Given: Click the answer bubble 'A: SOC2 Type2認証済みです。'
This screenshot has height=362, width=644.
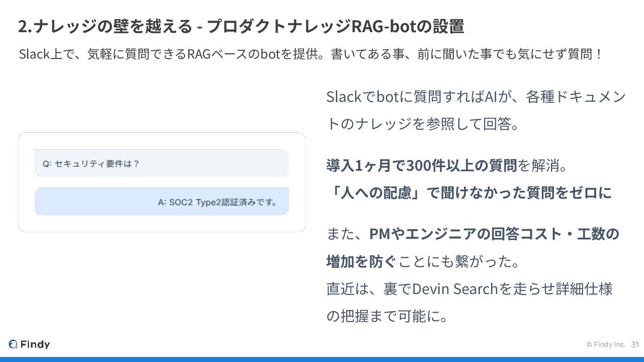Looking at the screenshot, I should point(161,202).
